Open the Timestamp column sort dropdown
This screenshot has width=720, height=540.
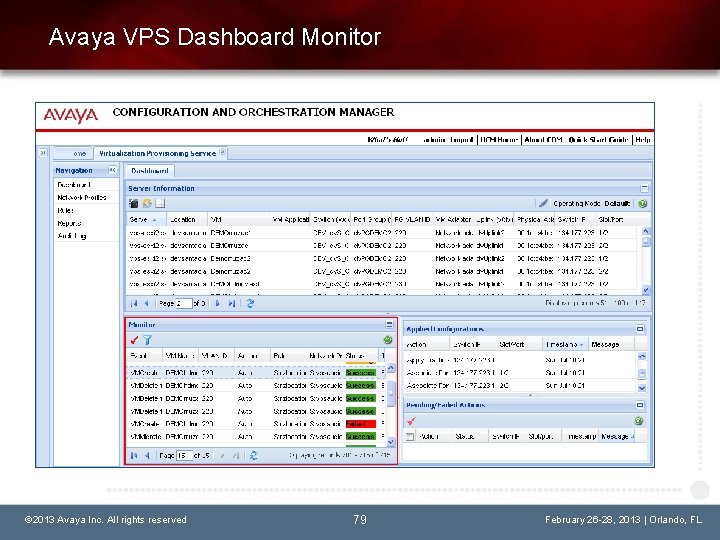pyautogui.click(x=582, y=344)
